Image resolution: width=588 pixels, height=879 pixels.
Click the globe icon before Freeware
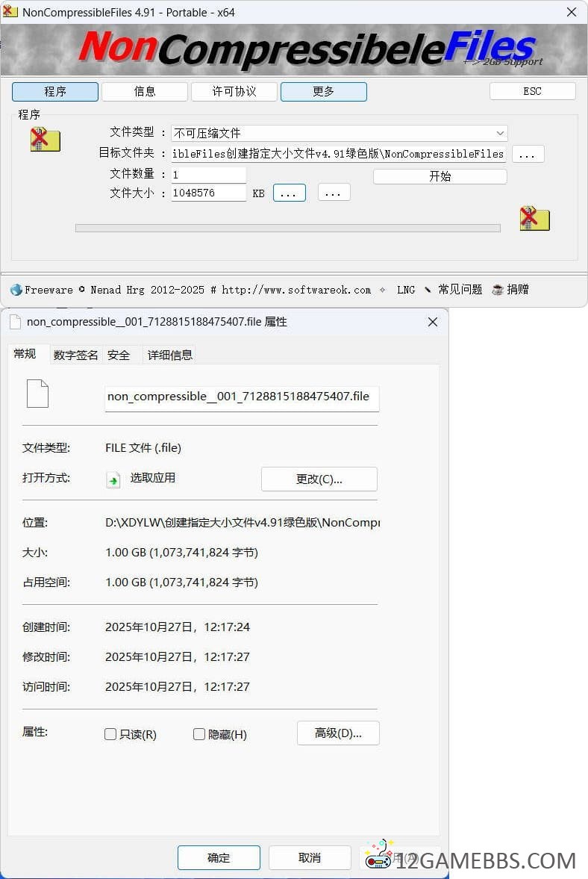(x=16, y=290)
